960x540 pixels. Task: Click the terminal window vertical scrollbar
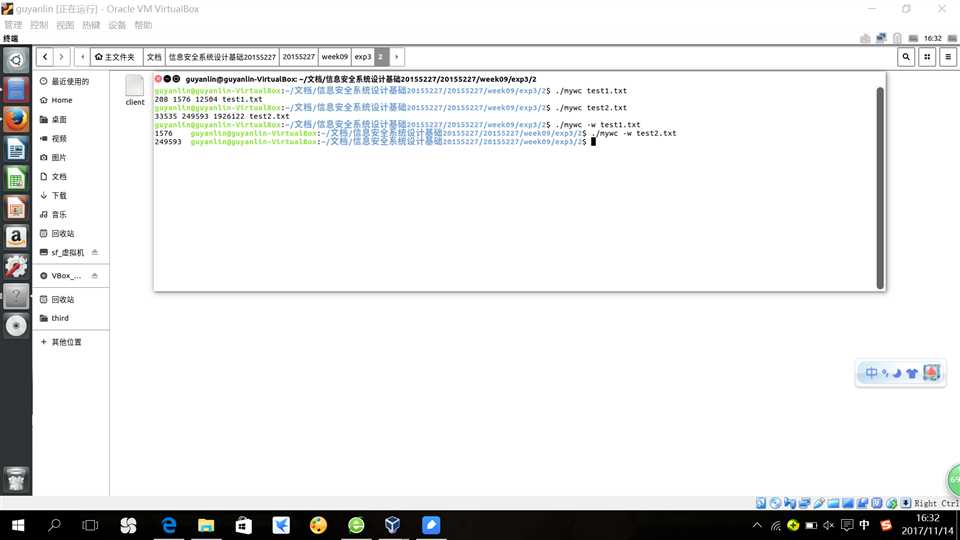pos(880,187)
